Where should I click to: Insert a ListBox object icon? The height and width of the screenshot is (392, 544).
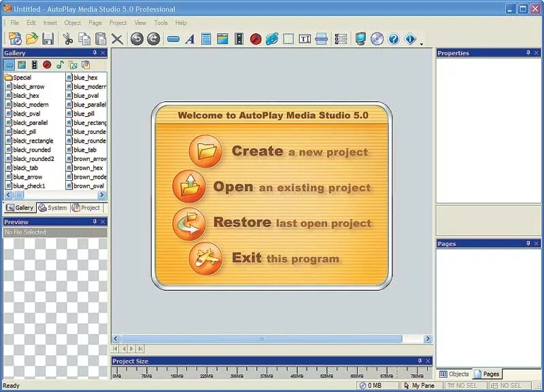click(x=341, y=39)
